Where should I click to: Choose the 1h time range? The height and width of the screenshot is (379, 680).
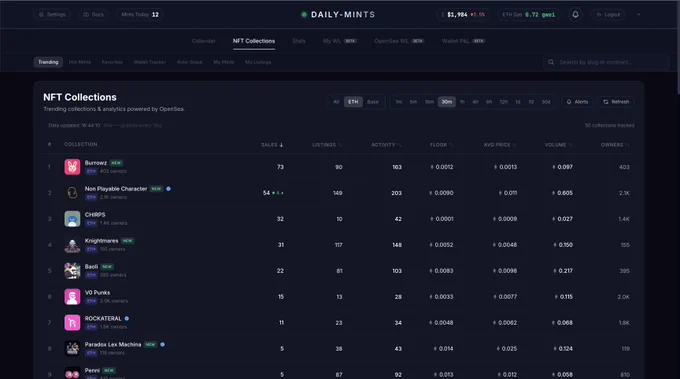click(462, 102)
